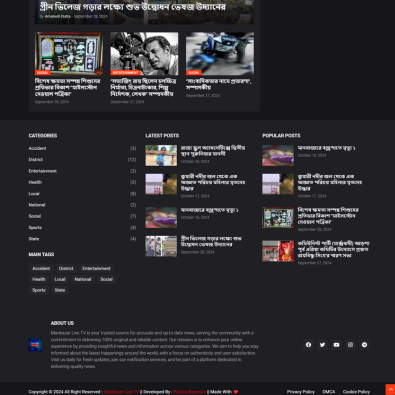The width and height of the screenshot is (395, 395).
Task: Click the motorcycle article thumbnail
Action: [220, 54]
